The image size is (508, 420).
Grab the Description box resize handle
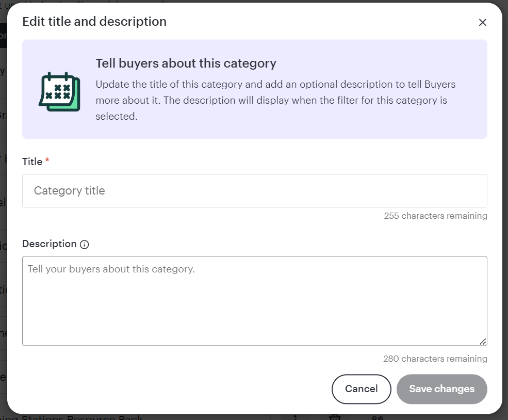[482, 341]
